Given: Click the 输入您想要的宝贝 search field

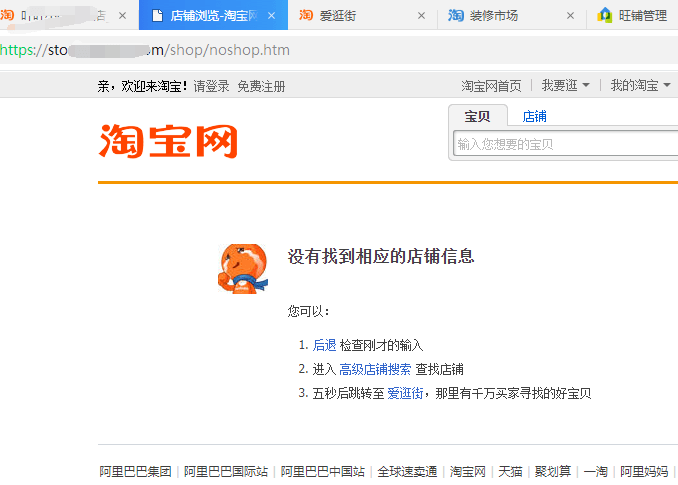Looking at the screenshot, I should coord(566,144).
